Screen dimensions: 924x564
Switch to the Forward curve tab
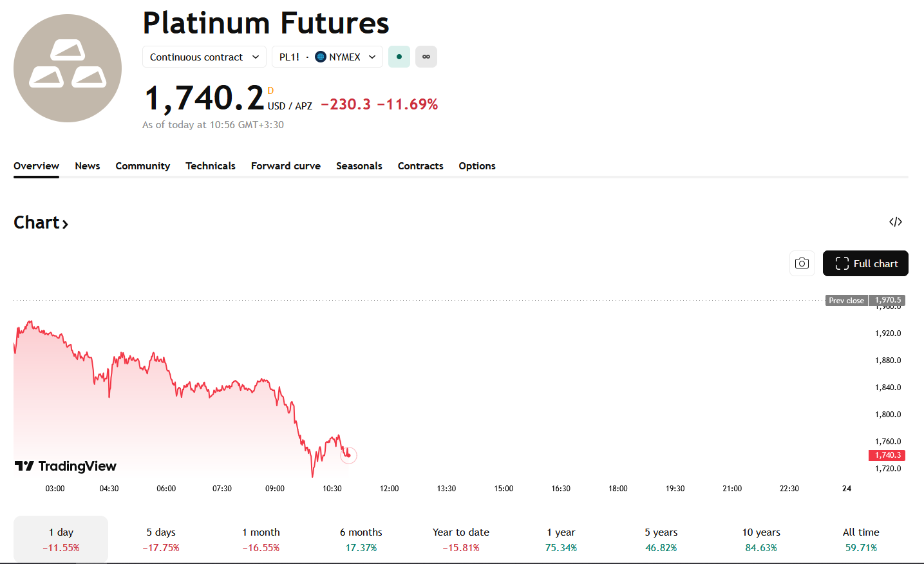[x=286, y=166]
